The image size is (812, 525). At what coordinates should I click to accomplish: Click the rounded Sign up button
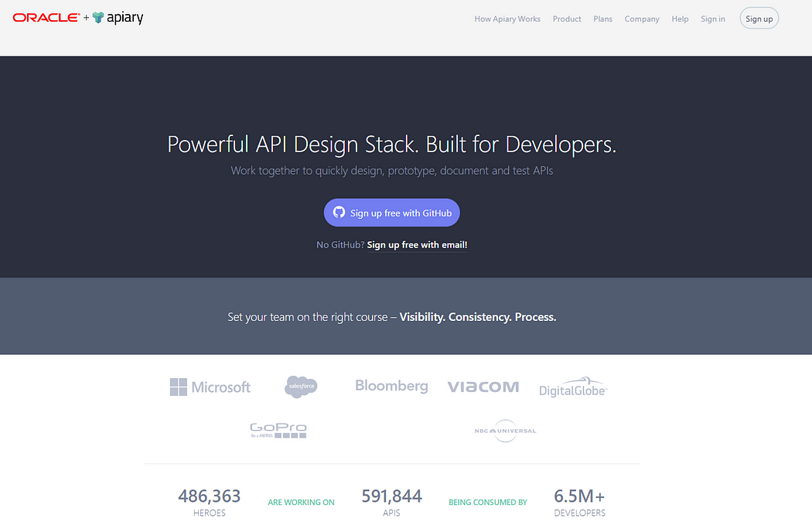pos(759,18)
